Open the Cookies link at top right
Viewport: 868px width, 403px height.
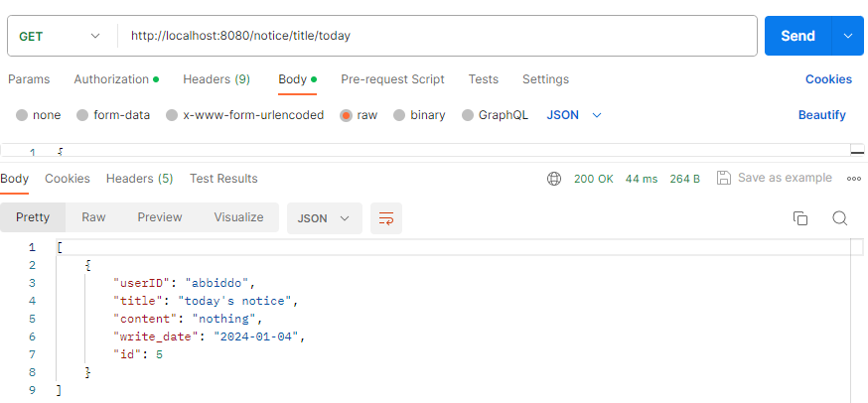click(x=828, y=79)
